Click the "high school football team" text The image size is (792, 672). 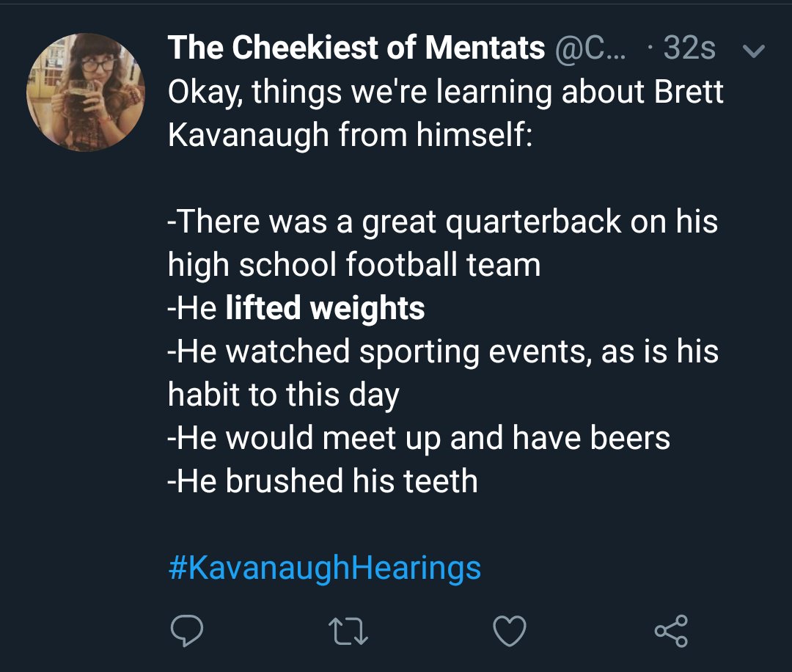point(353,265)
